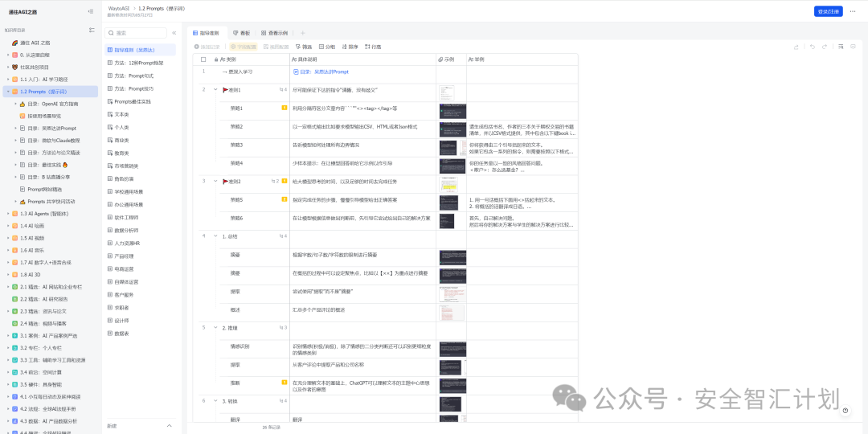
Task: Open the 排序 sort tool
Action: 350,47
